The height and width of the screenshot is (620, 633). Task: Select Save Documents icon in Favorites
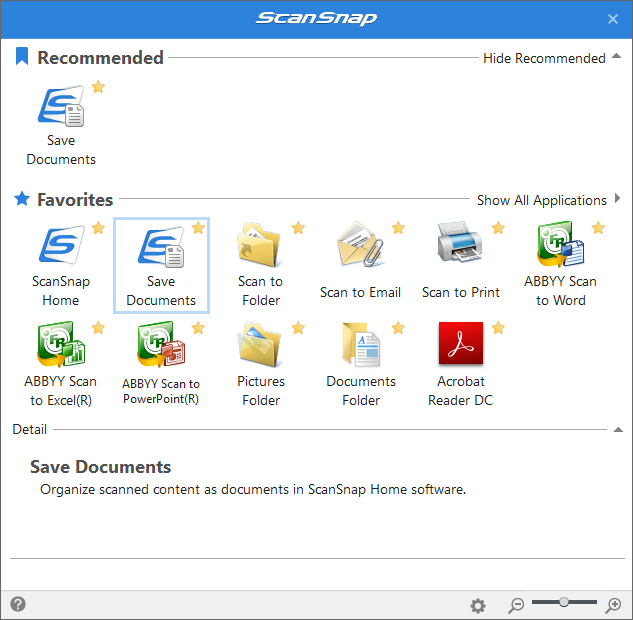pyautogui.click(x=161, y=247)
